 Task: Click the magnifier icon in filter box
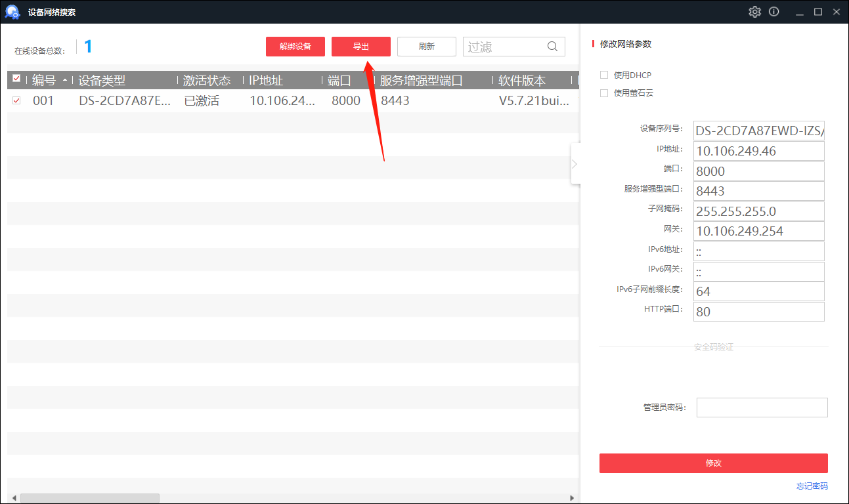553,47
